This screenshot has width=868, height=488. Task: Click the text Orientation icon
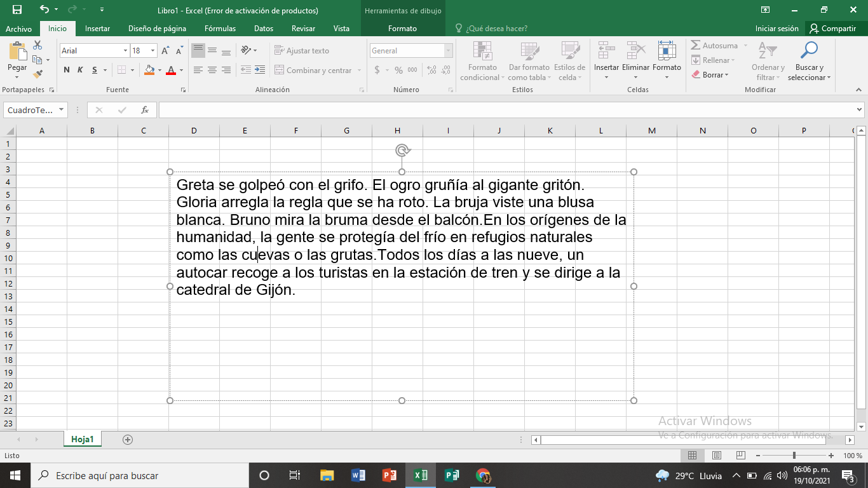click(246, 50)
